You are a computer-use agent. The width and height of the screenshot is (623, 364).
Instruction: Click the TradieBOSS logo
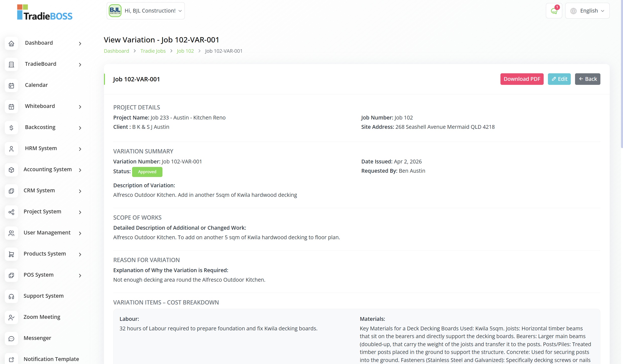pyautogui.click(x=45, y=12)
